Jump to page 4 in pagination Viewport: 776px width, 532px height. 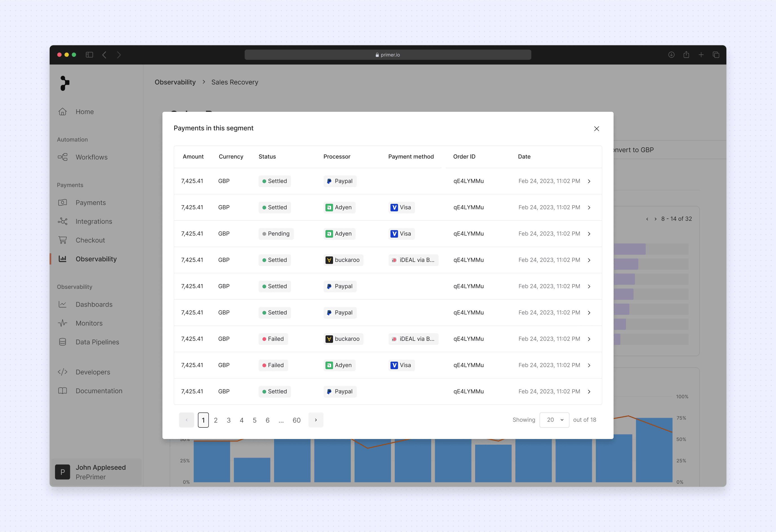[x=242, y=420]
